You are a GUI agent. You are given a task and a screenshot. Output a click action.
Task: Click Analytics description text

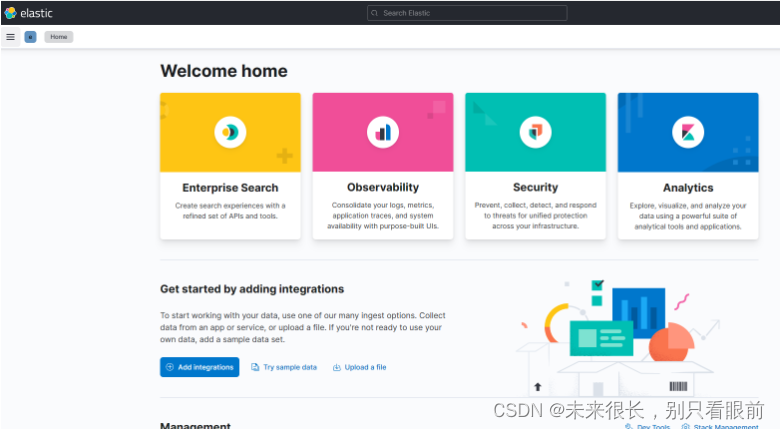(688, 216)
